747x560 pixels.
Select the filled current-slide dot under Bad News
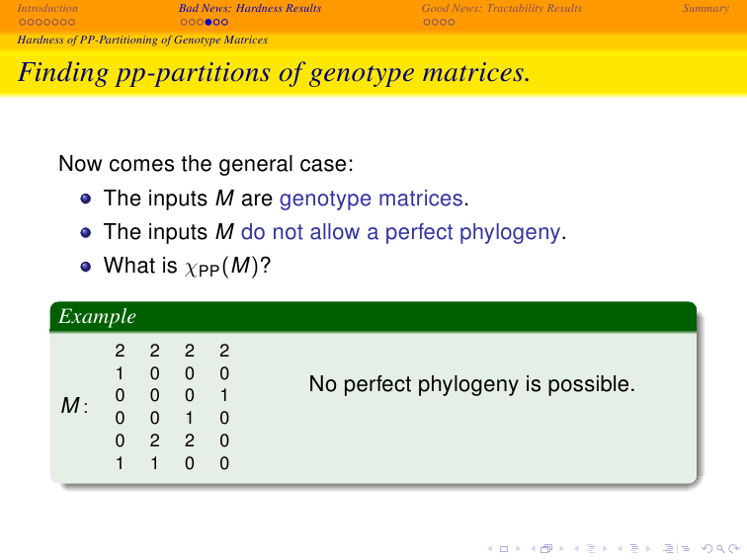pyautogui.click(x=208, y=22)
